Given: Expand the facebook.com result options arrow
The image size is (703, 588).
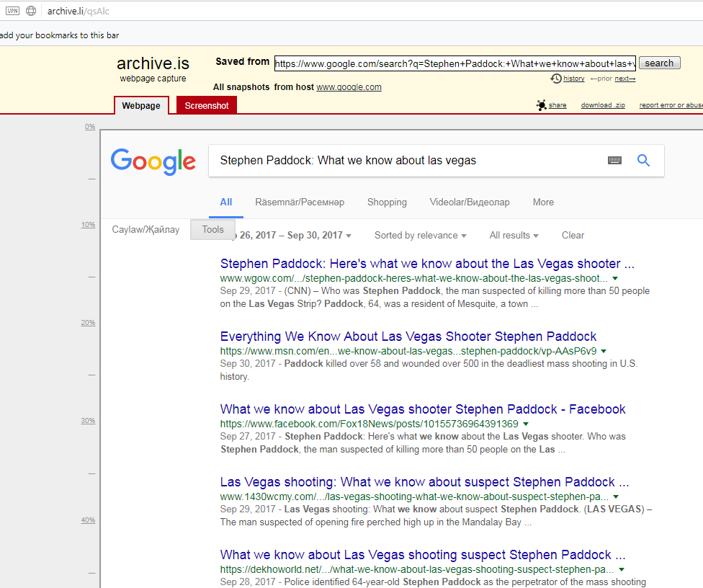Looking at the screenshot, I should (x=526, y=424).
